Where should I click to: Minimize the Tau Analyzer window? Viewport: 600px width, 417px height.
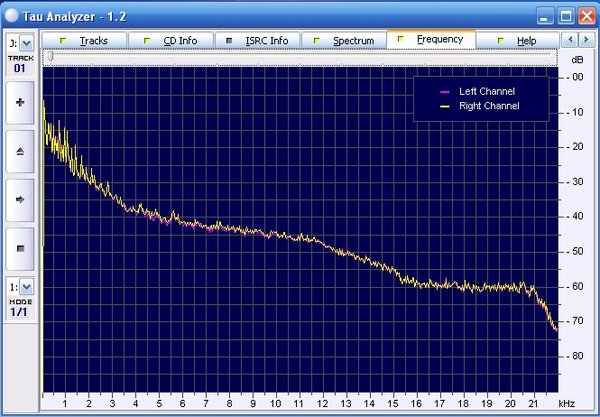click(x=544, y=17)
